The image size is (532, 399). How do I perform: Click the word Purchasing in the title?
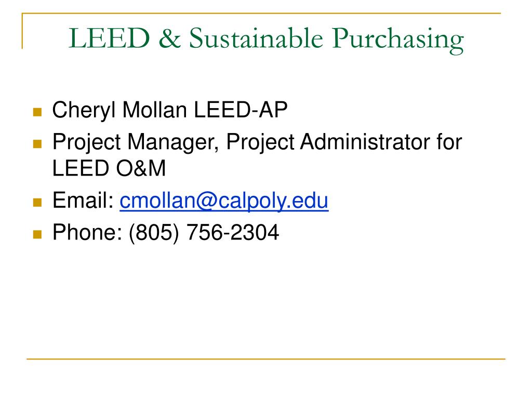coord(397,40)
